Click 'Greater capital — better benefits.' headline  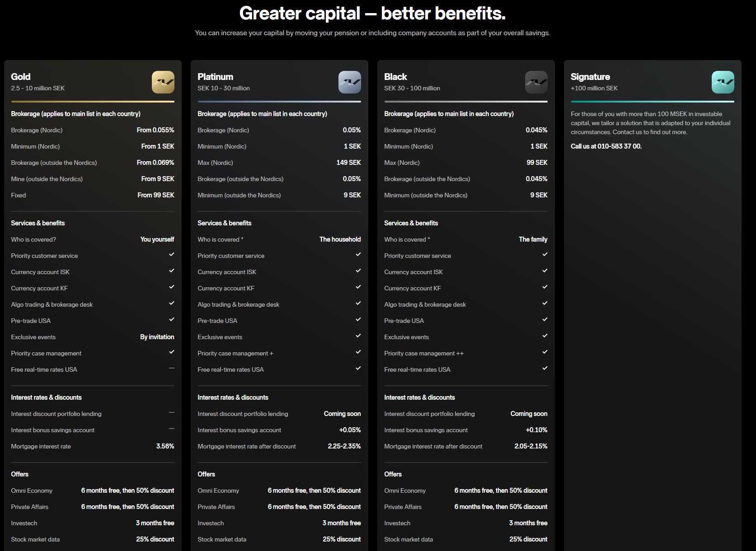(372, 13)
